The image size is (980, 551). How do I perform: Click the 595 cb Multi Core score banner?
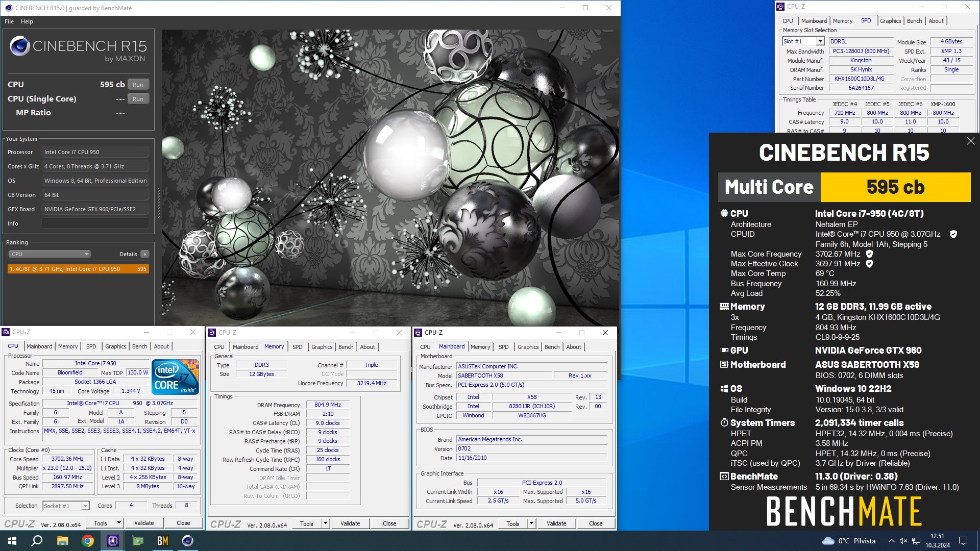coord(895,187)
